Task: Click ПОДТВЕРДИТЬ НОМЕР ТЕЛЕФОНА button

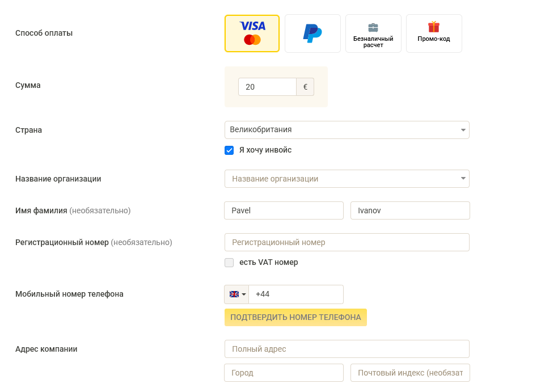Action: tap(295, 317)
